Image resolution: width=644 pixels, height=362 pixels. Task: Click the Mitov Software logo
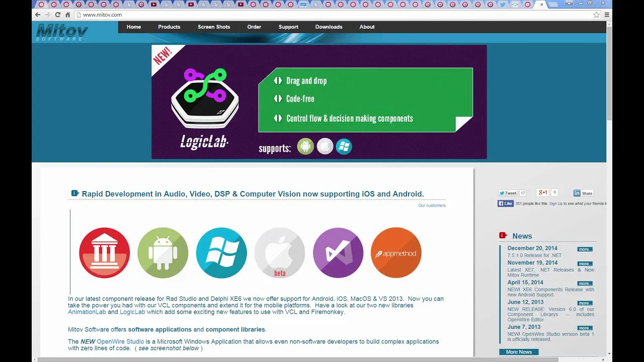point(62,33)
